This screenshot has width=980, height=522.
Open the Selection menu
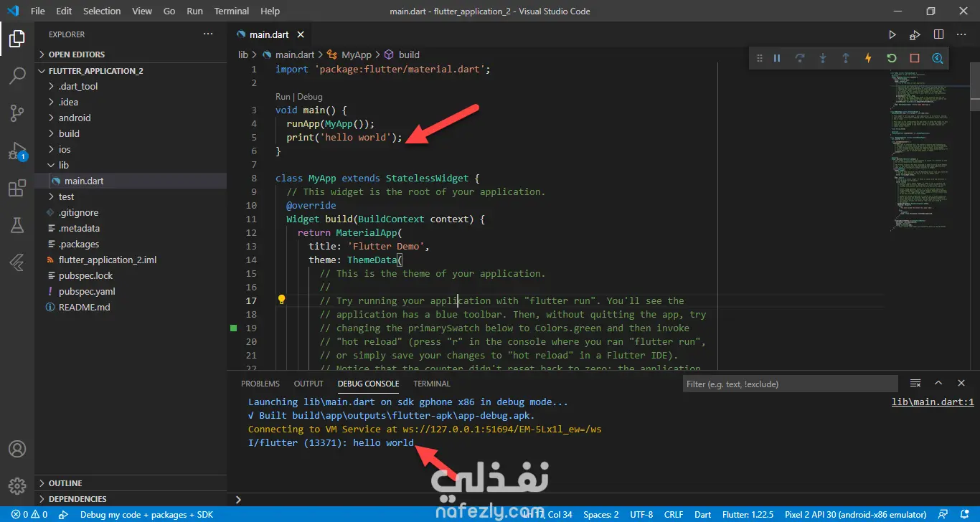(102, 11)
